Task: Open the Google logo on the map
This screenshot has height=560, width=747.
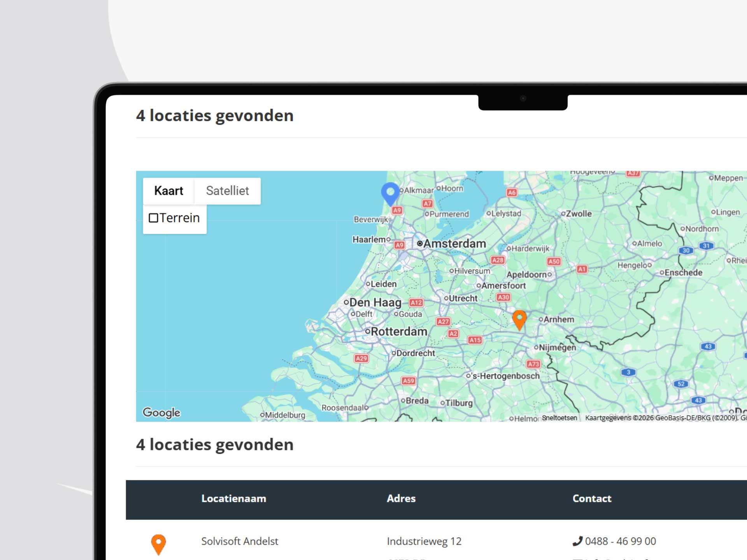Action: pyautogui.click(x=161, y=412)
